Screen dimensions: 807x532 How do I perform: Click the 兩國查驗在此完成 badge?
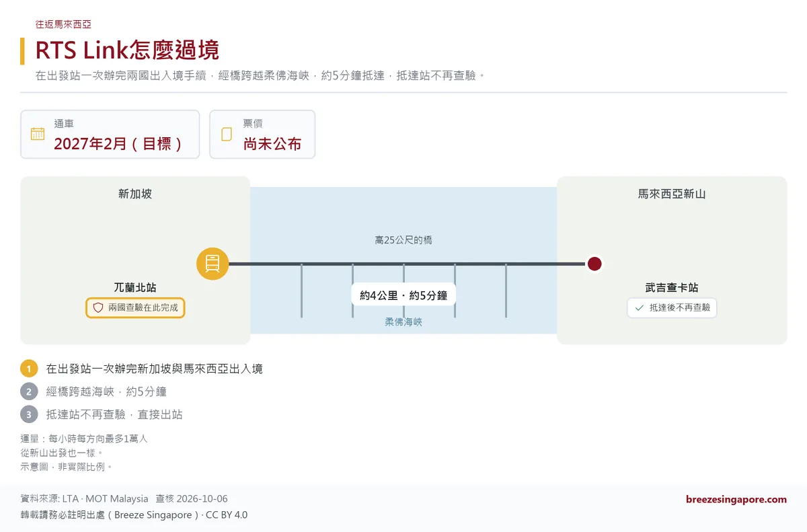[x=135, y=307]
